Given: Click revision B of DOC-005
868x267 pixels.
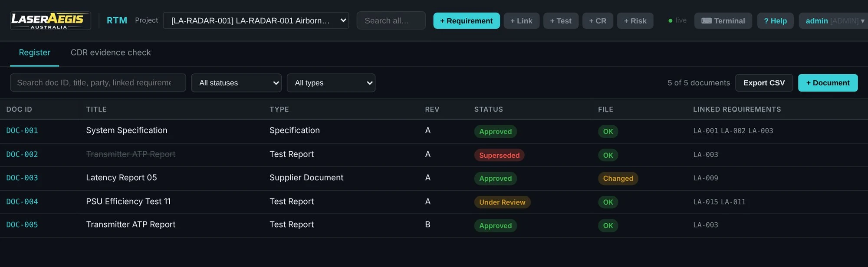Looking at the screenshot, I should 427,225.
